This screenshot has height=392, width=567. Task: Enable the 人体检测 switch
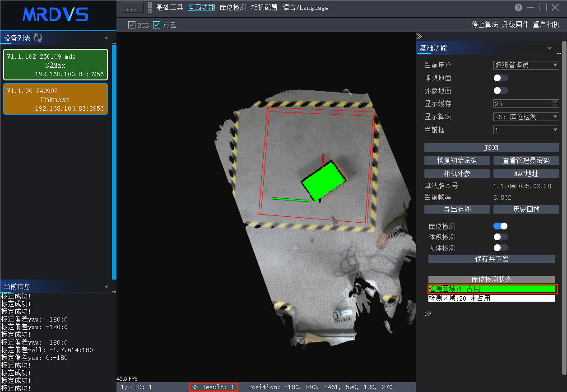[x=501, y=248]
